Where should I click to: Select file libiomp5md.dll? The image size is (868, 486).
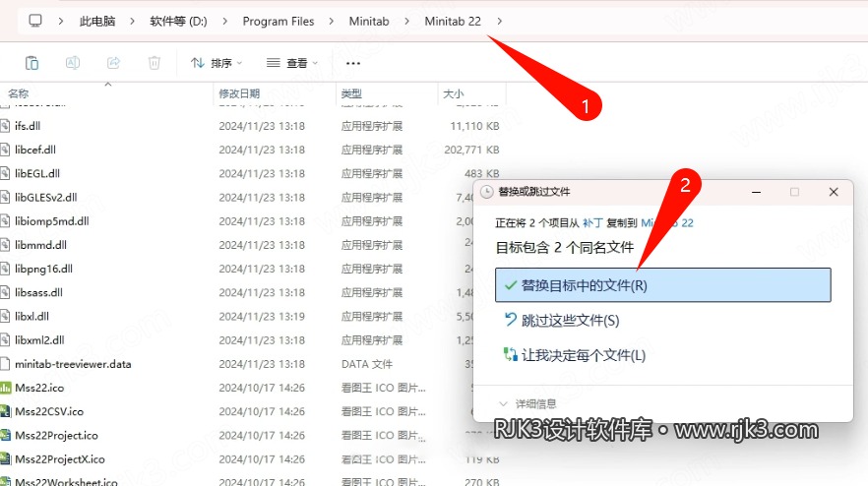pyautogui.click(x=52, y=220)
